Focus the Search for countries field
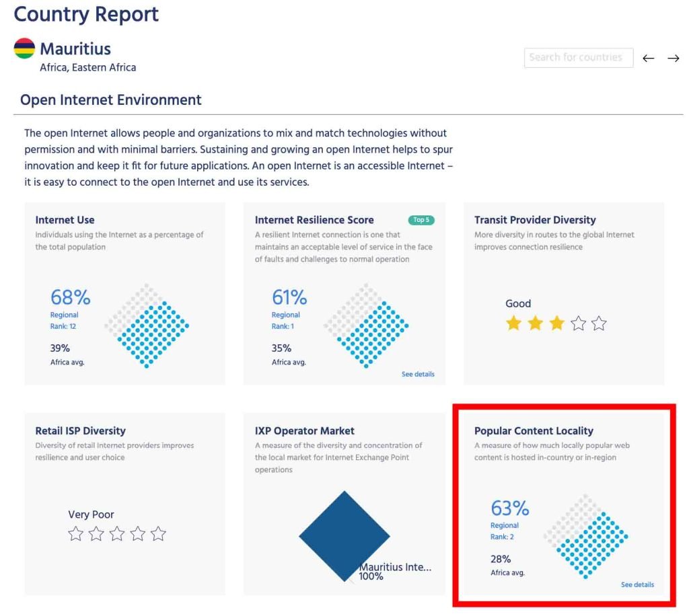 coord(578,58)
